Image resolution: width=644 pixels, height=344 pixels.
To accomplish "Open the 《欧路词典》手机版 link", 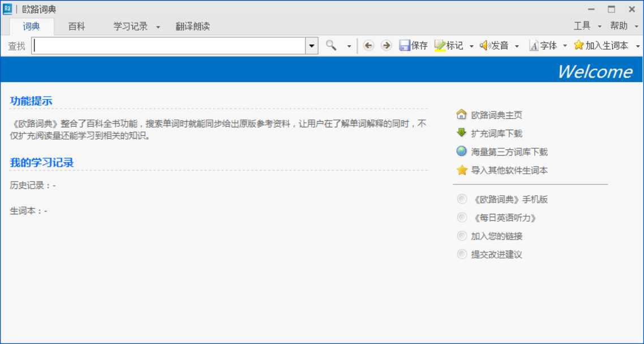I will point(509,200).
